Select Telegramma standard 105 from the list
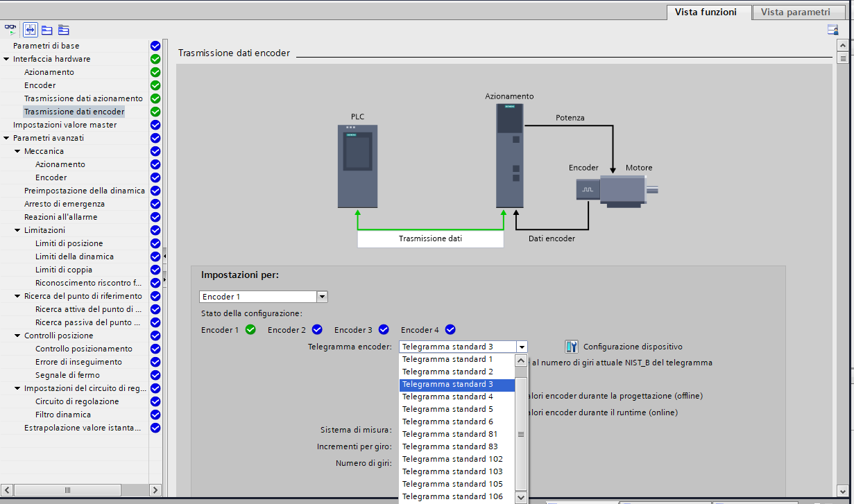The image size is (854, 504). click(452, 484)
